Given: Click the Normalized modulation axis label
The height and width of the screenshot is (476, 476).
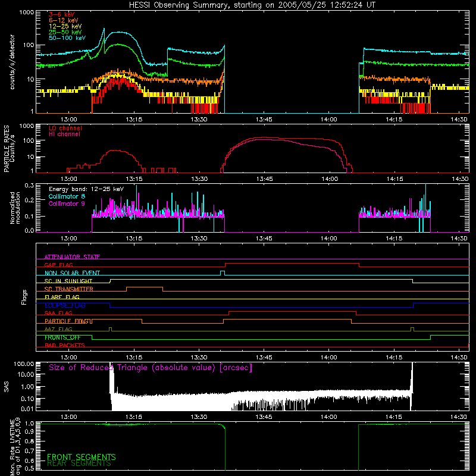Looking at the screenshot, I should coord(15,208).
